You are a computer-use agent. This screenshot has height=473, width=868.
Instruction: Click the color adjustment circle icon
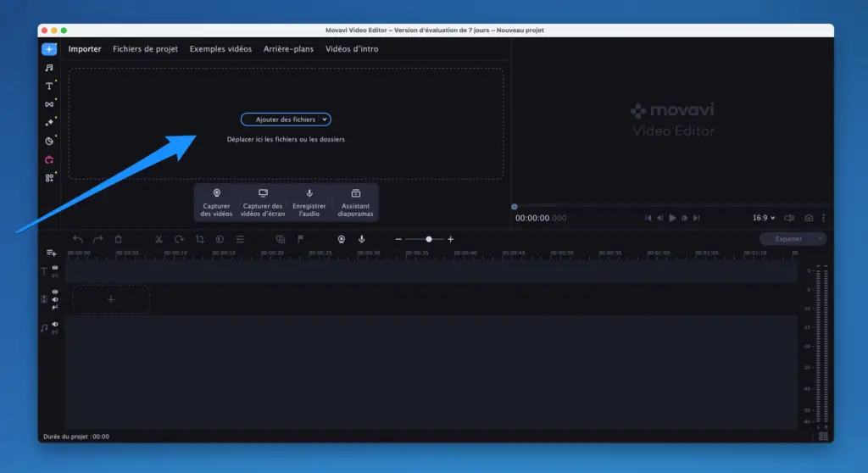tap(220, 239)
